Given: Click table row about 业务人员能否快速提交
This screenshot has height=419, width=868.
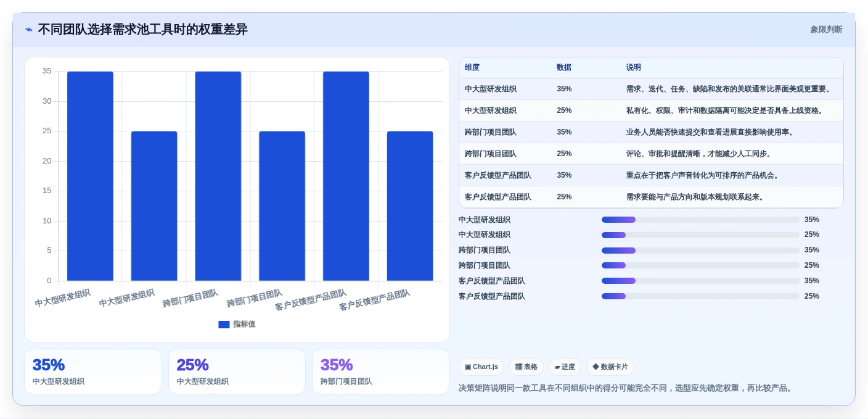Looking at the screenshot, I should [x=651, y=132].
